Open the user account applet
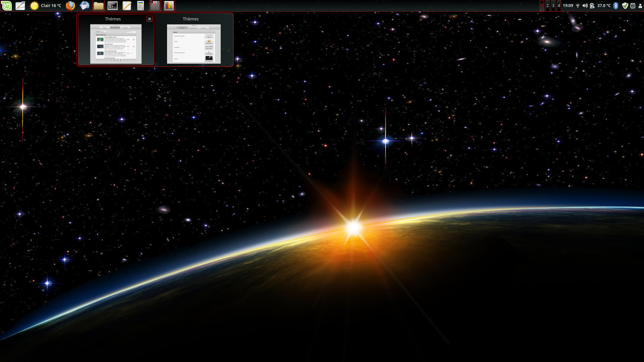Image resolution: width=644 pixels, height=362 pixels. [x=640, y=5]
